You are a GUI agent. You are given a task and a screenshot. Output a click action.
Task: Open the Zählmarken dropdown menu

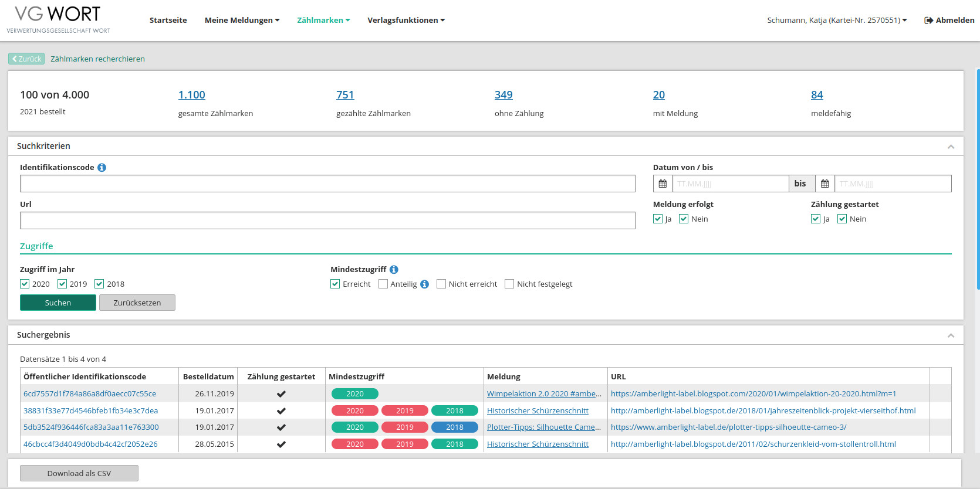point(323,21)
